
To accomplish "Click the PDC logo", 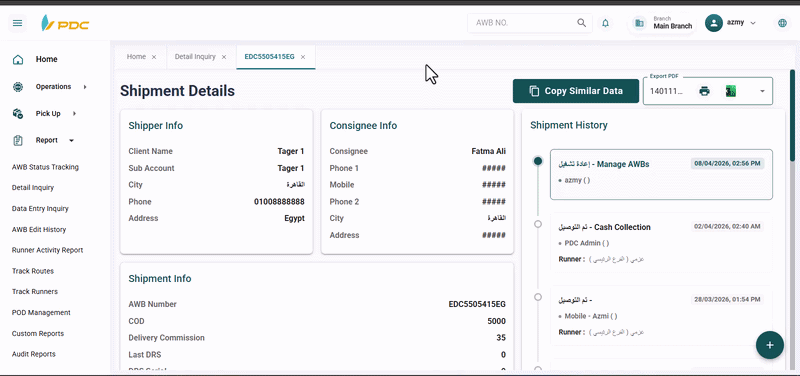I will (65, 23).
